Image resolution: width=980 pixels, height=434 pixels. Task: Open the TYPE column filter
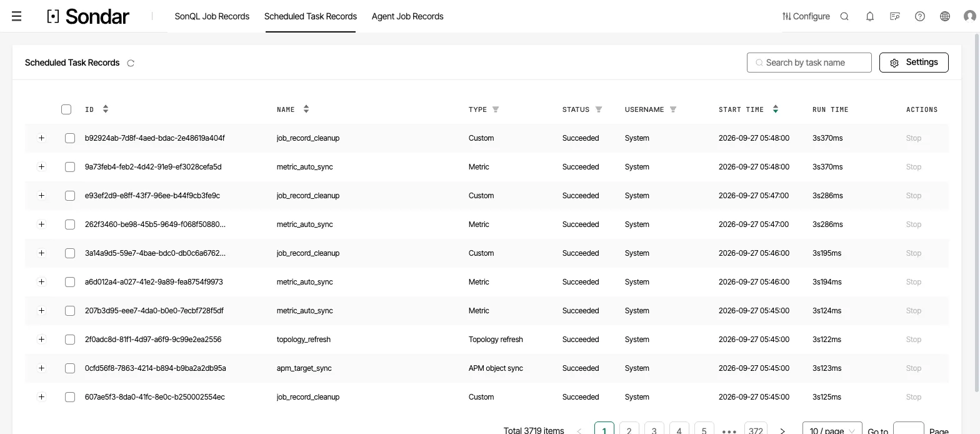click(x=496, y=109)
